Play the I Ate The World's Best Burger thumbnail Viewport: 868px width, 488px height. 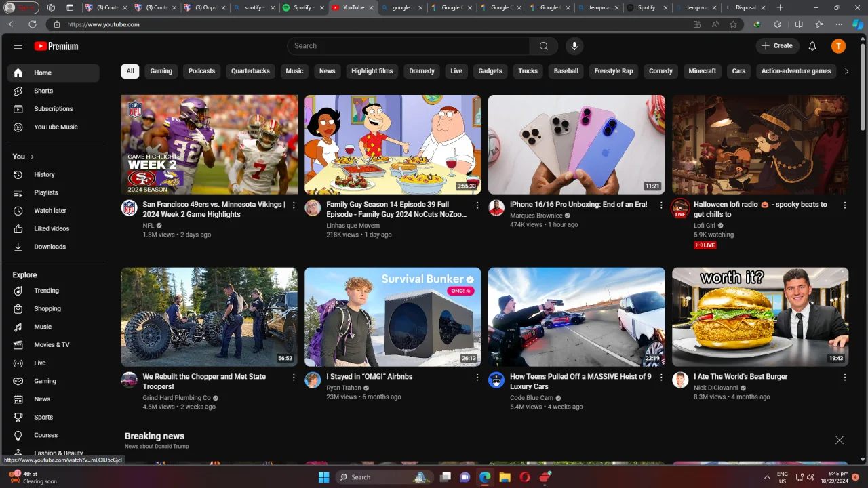pyautogui.click(x=760, y=317)
